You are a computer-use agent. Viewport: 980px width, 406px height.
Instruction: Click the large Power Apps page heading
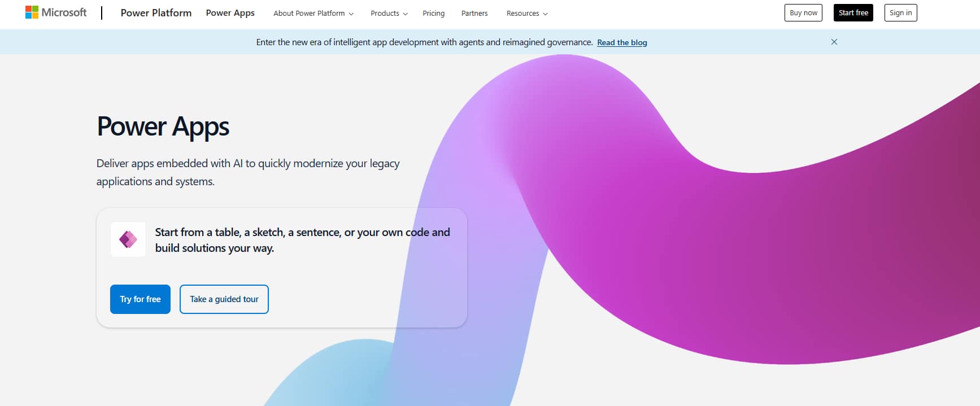coord(163,126)
